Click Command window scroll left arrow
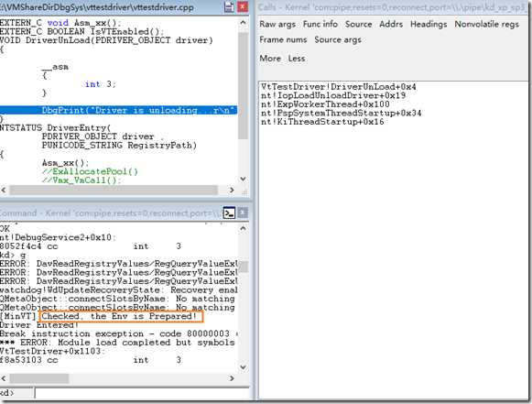 coord(4,378)
